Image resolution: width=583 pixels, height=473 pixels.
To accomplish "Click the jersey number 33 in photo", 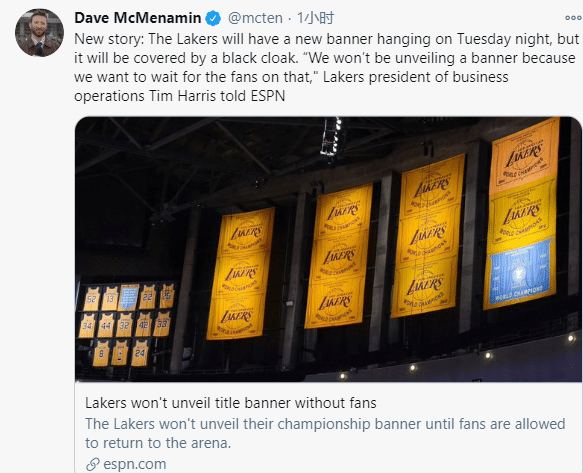I will tap(162, 324).
